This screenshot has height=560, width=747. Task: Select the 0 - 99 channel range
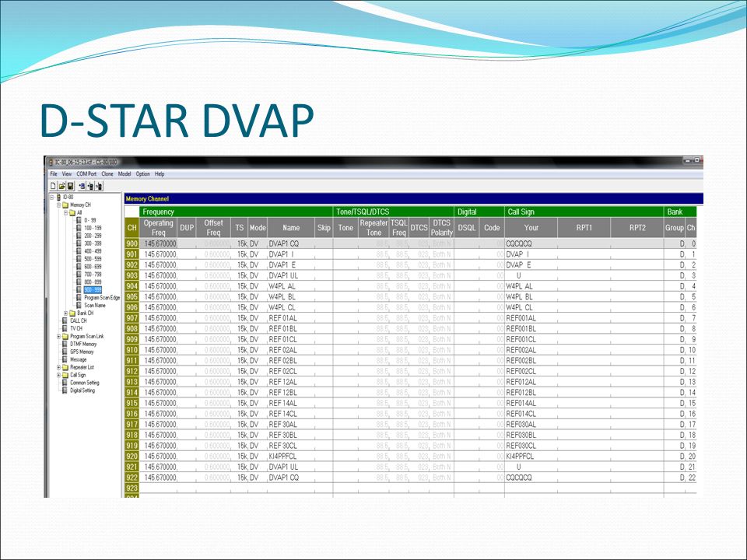tap(90, 220)
